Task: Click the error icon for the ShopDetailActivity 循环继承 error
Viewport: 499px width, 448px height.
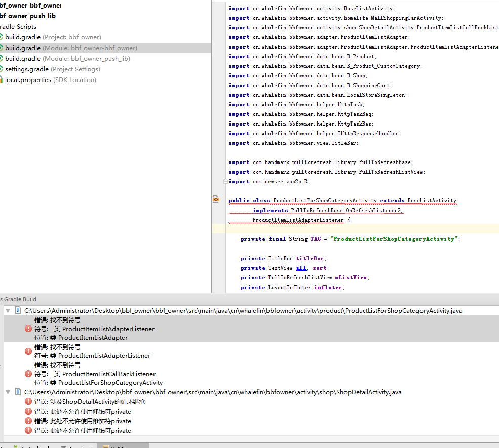Action: coord(28,401)
